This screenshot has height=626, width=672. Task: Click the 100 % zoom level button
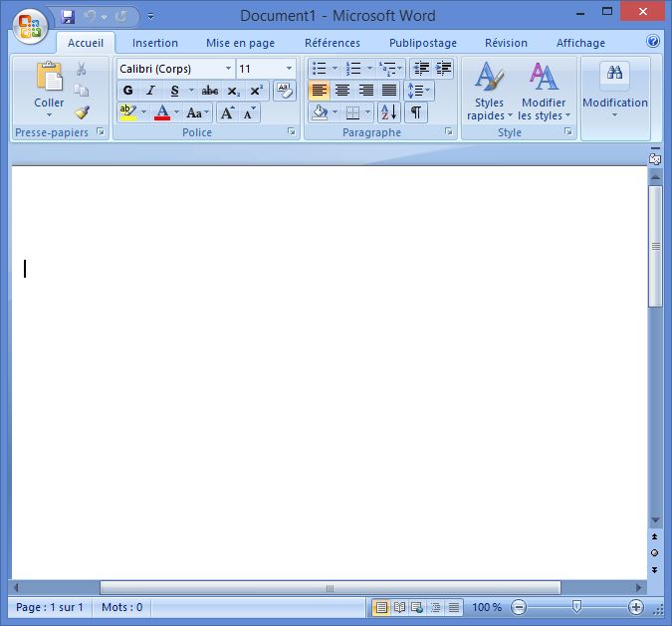pos(487,607)
